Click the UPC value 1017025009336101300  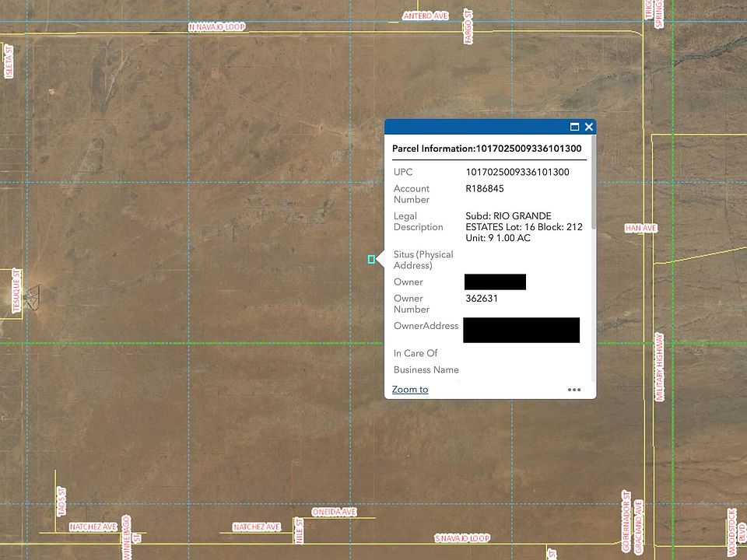click(x=517, y=172)
